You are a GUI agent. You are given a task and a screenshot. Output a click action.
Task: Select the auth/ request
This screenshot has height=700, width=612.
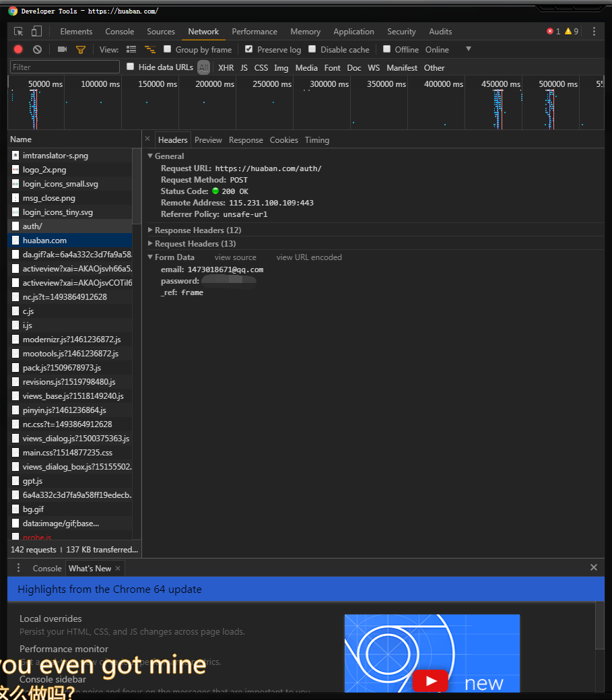click(70, 226)
